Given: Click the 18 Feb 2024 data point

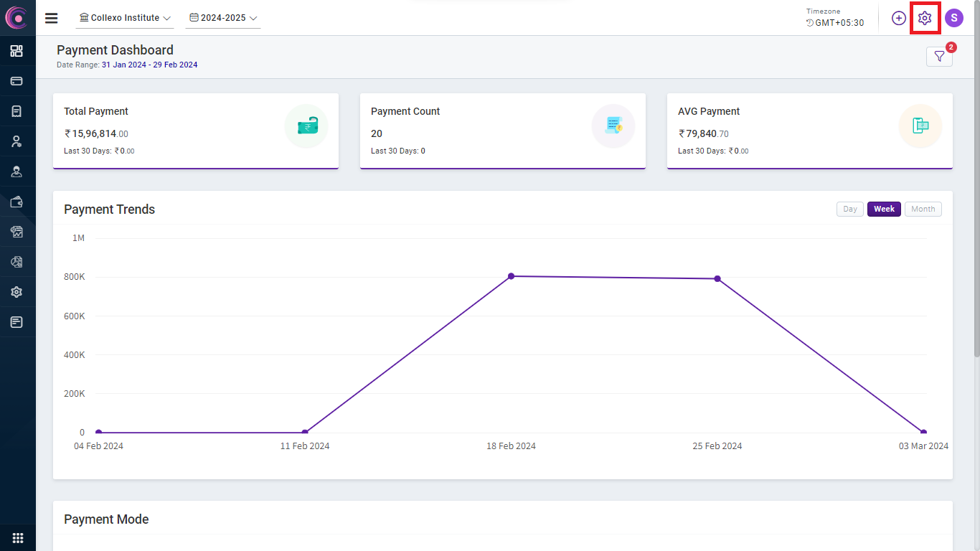Looking at the screenshot, I should [512, 276].
